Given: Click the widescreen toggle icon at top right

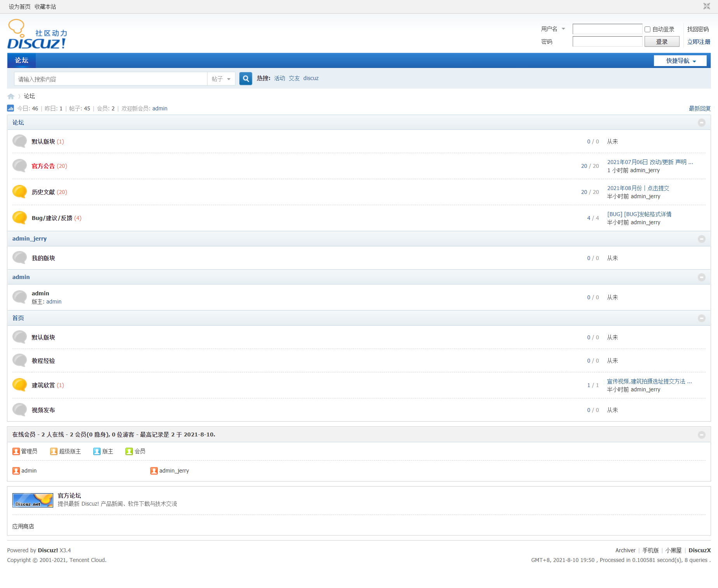Looking at the screenshot, I should tap(706, 6).
